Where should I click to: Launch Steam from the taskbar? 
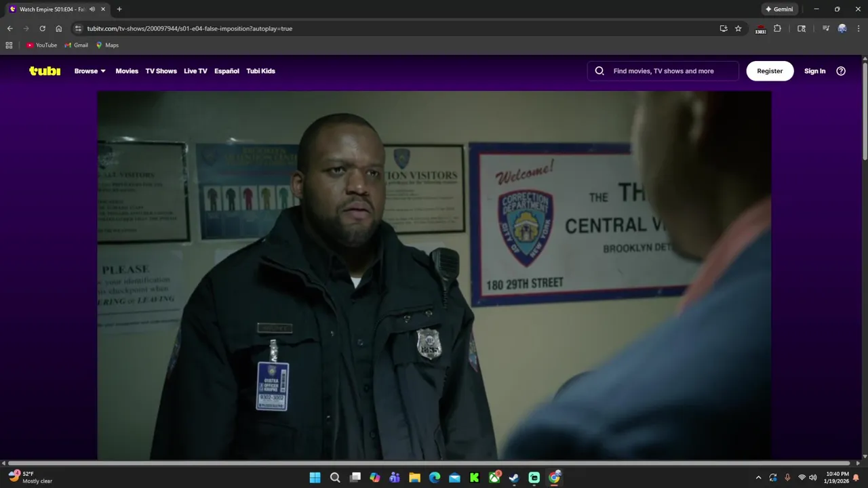(x=514, y=478)
